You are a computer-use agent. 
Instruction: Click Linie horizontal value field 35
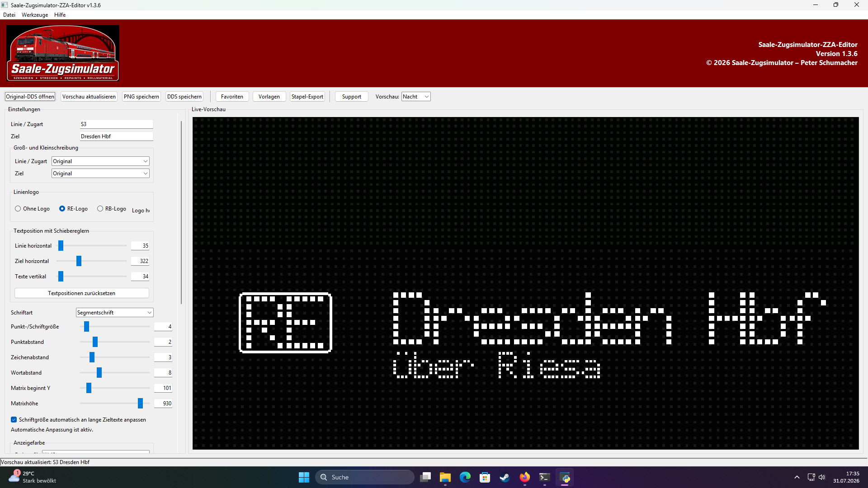click(140, 246)
